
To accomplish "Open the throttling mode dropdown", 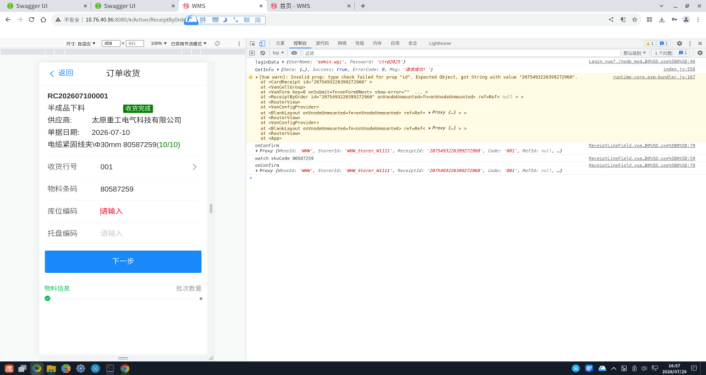I will 189,43.
